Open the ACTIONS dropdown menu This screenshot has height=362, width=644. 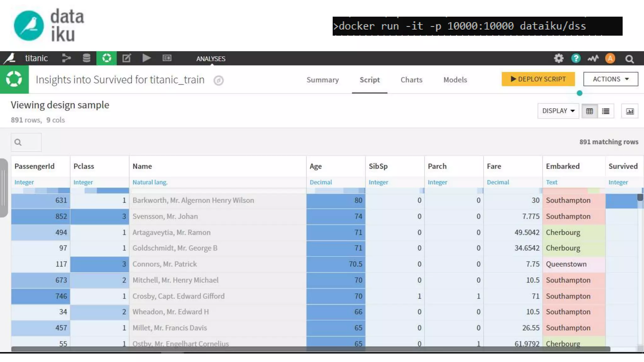[x=610, y=79]
